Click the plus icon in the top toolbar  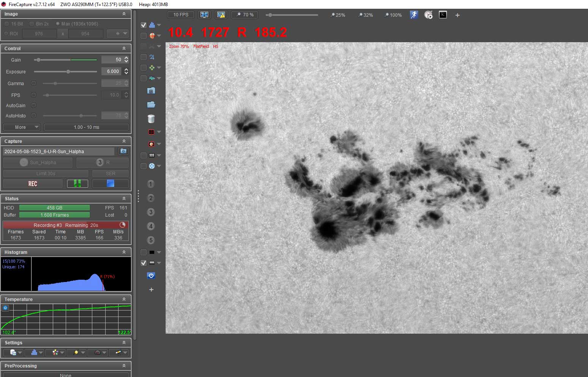pyautogui.click(x=457, y=15)
